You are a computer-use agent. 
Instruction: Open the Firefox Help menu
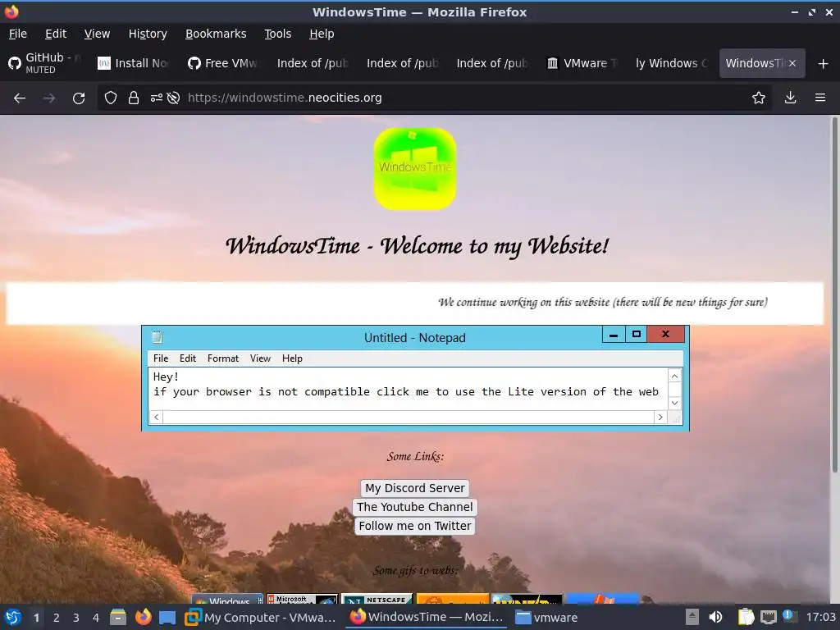322,34
